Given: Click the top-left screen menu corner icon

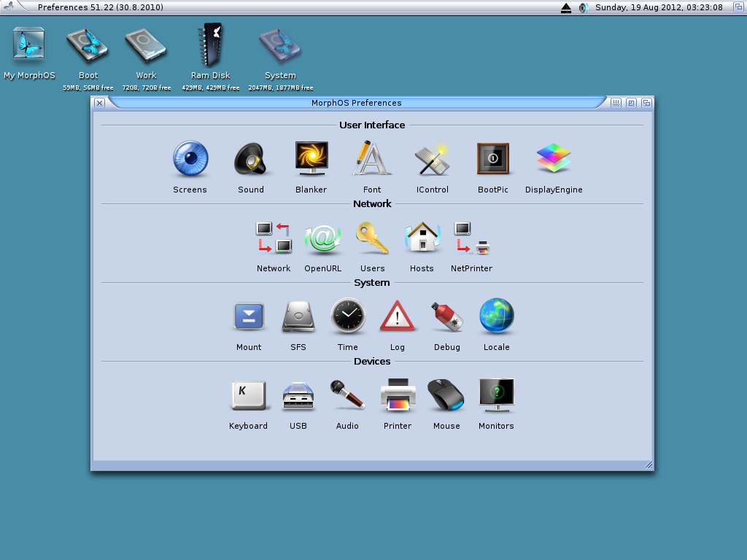Looking at the screenshot, I should pos(9,7).
